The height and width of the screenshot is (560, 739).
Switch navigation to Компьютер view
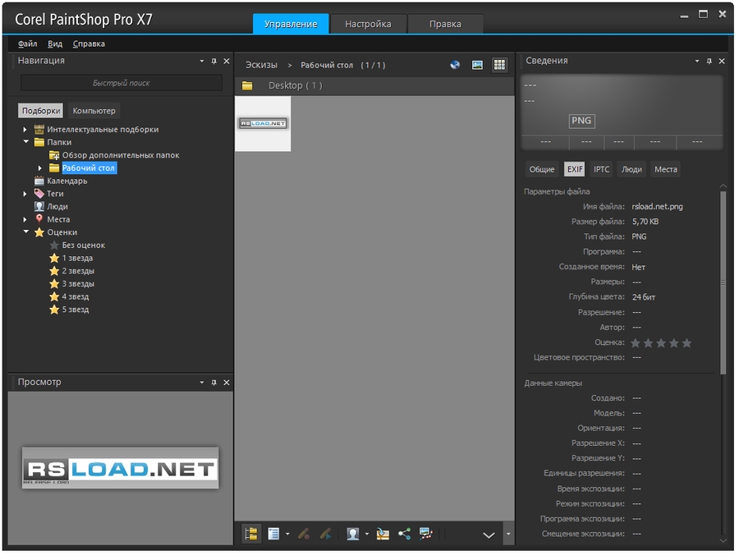94,111
